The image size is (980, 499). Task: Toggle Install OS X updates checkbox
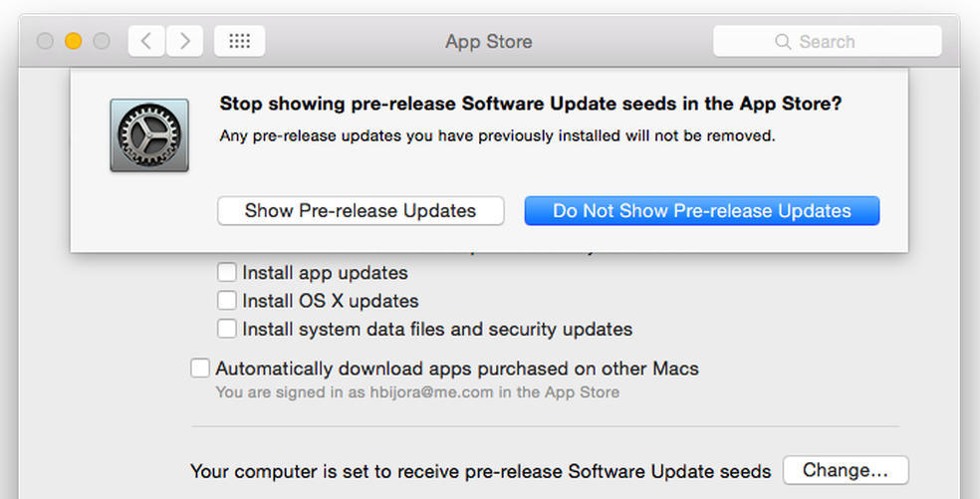tap(227, 300)
